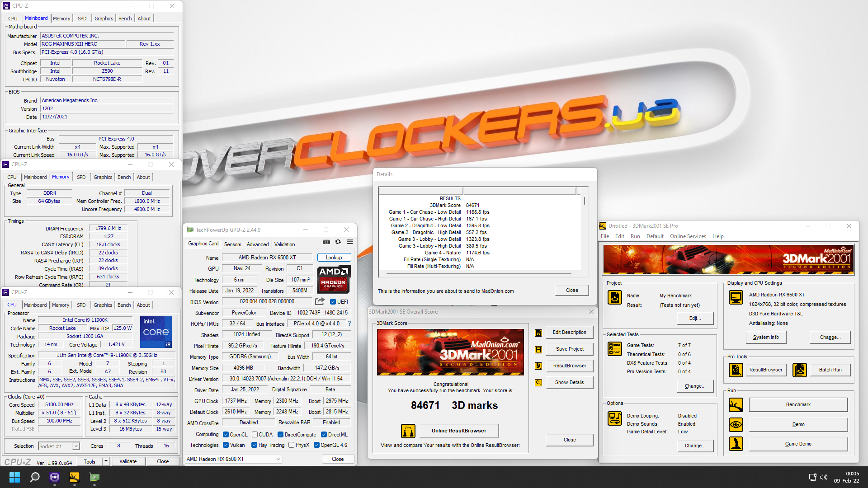This screenshot has width=868, height=488.
Task: Toggle the DirectML checkbox
Action: [324, 435]
